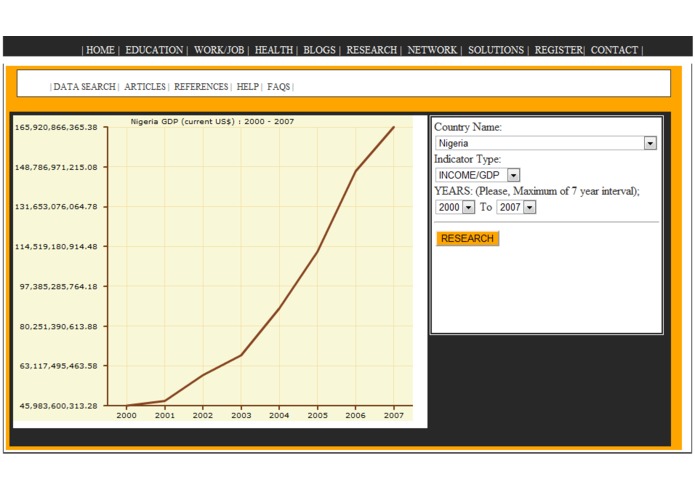Open the ARTICLES sub-menu item
This screenshot has height=494, width=695.
[x=145, y=87]
